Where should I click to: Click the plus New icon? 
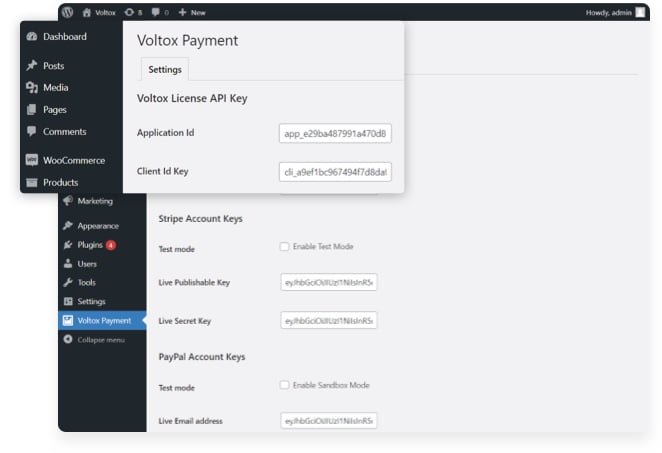pos(182,12)
